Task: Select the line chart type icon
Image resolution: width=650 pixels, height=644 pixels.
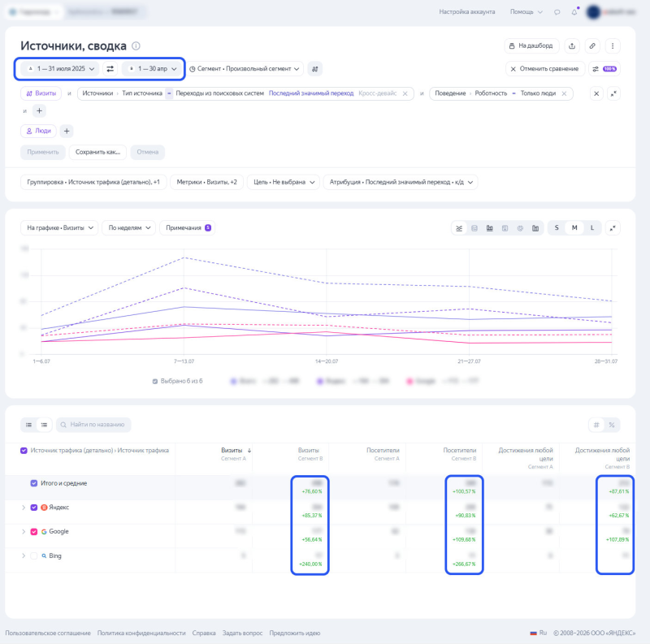Action: tap(459, 228)
